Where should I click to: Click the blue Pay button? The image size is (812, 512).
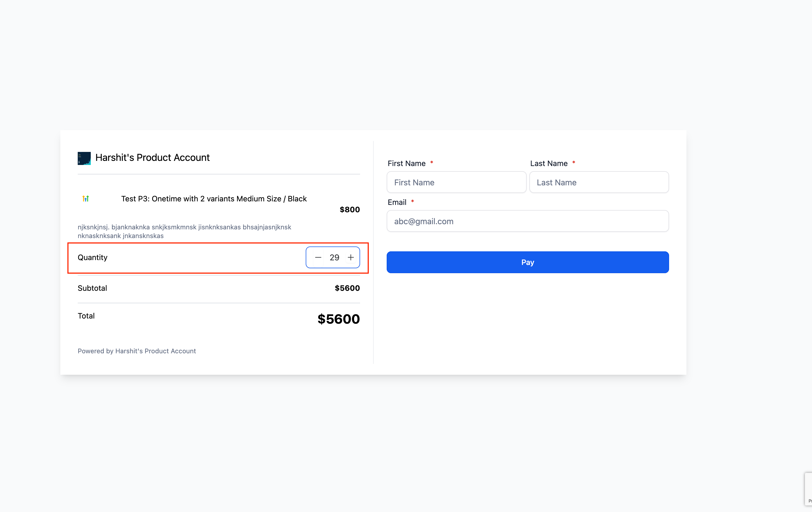(528, 262)
